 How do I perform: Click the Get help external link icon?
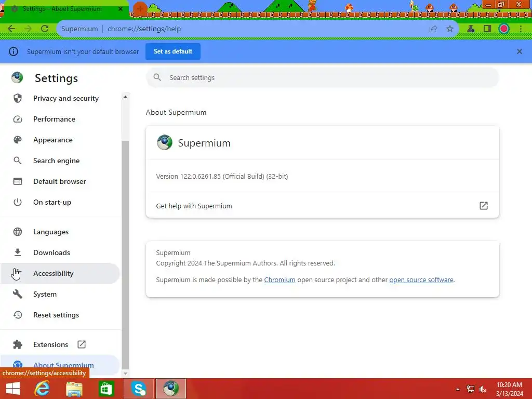[484, 206]
